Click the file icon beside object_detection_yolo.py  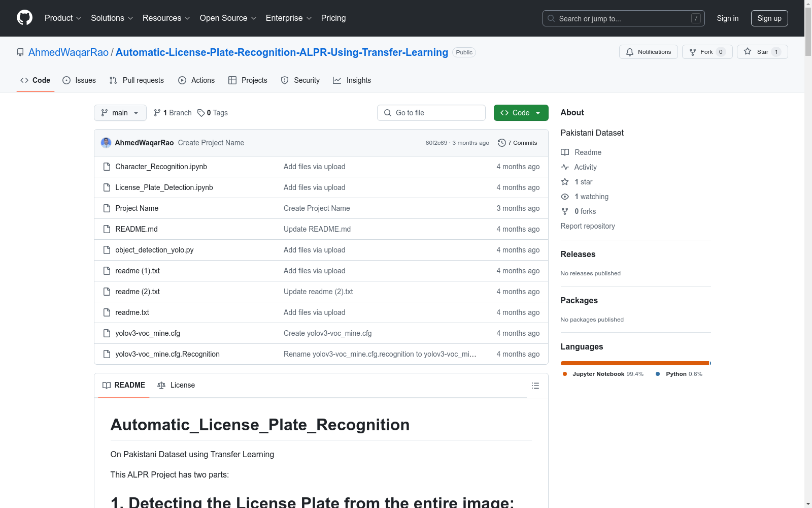pyautogui.click(x=107, y=250)
